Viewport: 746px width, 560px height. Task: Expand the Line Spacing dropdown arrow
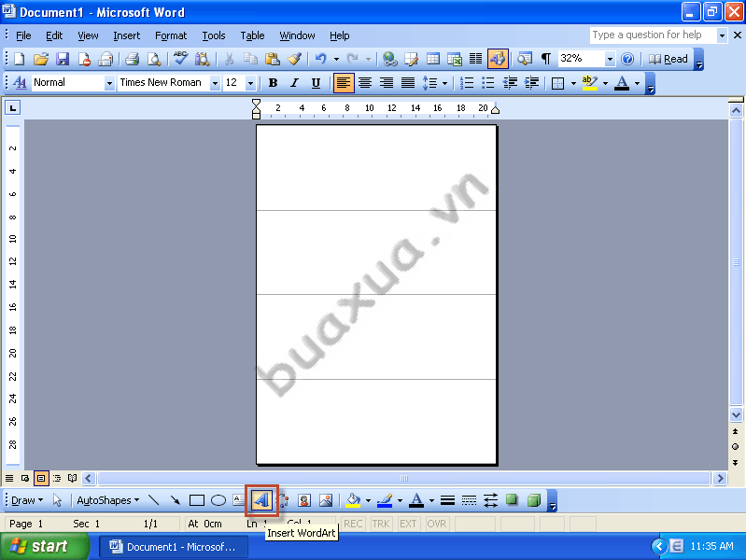pos(444,83)
